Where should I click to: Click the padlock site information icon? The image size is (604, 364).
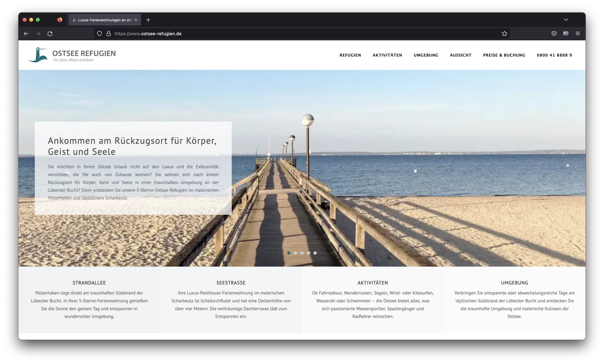[109, 33]
